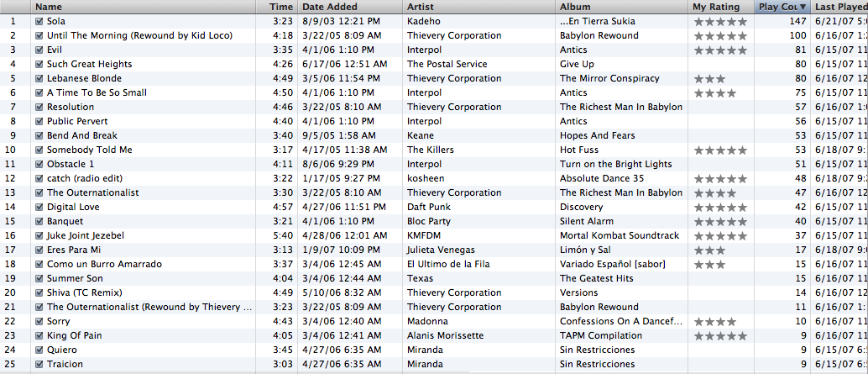
Task: Select the track Obstacle 1
Action: (71, 164)
